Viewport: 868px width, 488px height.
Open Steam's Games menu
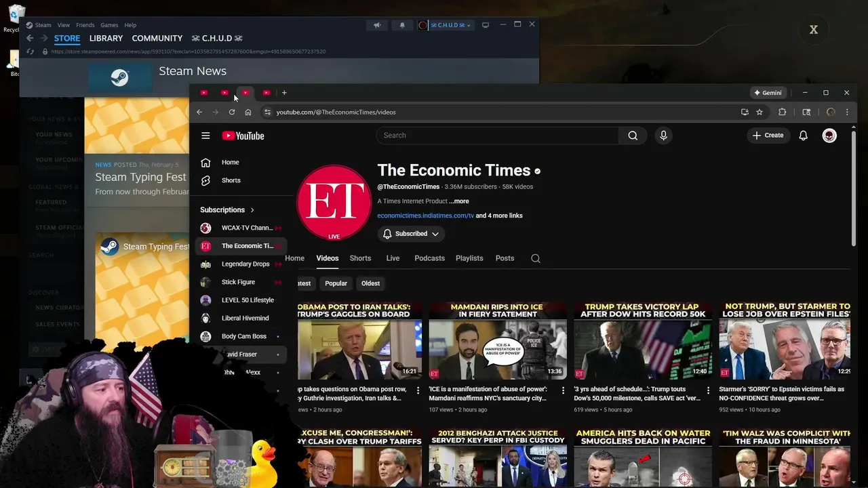(109, 25)
